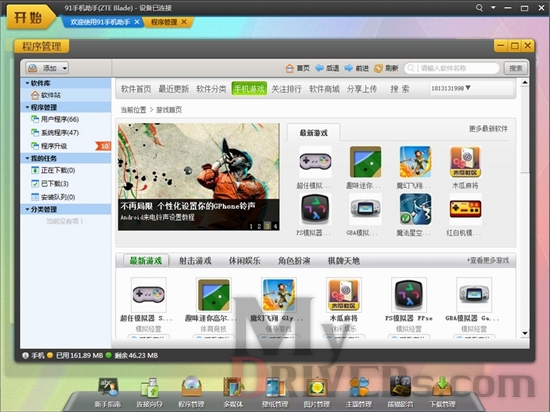Select 软件分类 navigation tab

coord(211,89)
